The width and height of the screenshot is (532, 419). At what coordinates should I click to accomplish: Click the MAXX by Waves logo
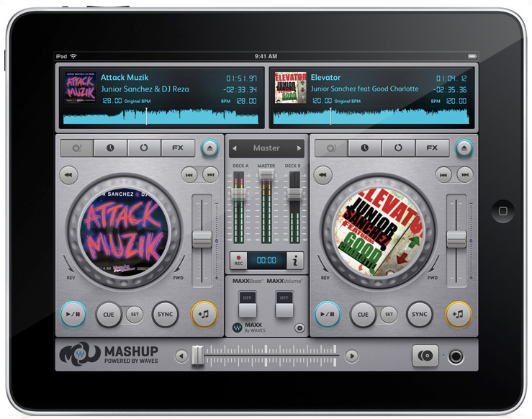coord(248,328)
